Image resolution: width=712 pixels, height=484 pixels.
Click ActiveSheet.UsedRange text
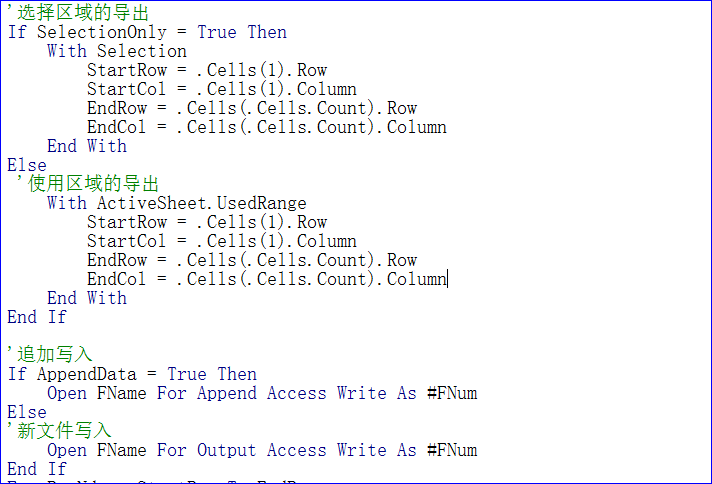click(202, 203)
